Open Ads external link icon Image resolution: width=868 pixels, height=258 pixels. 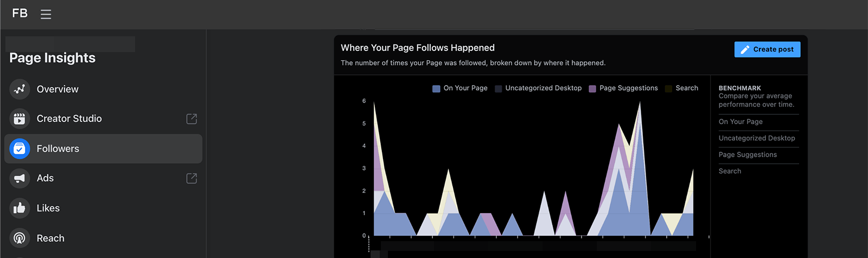tap(192, 178)
